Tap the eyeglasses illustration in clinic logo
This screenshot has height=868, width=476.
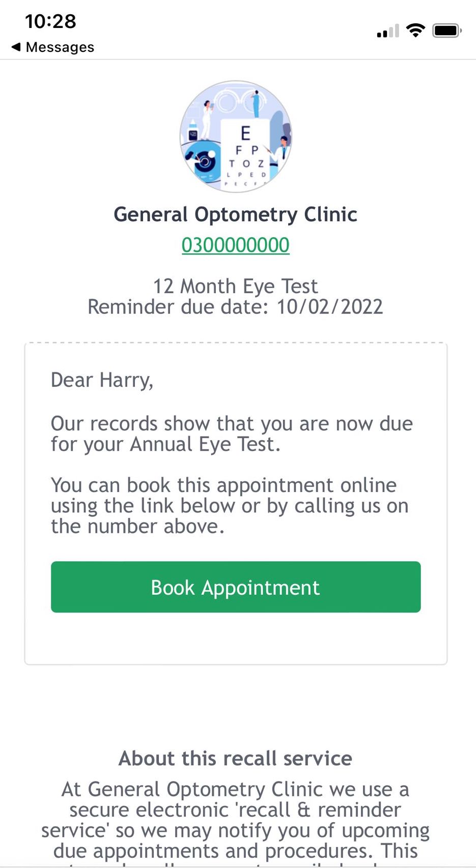click(235, 101)
